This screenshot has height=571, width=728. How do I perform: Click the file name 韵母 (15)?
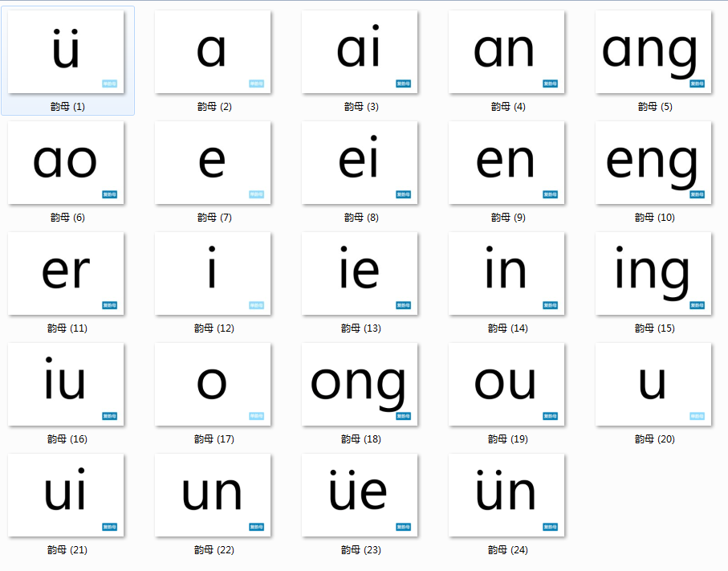pos(655,328)
